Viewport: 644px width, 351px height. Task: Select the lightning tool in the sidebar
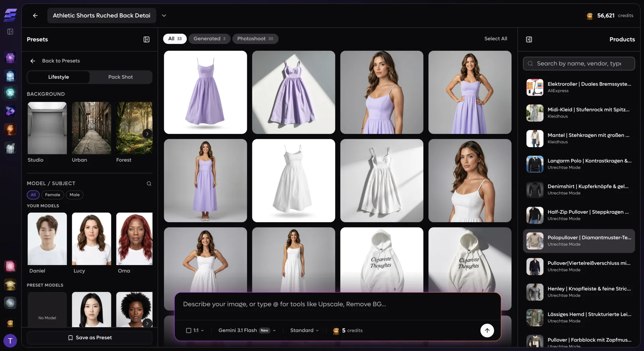pos(10,129)
